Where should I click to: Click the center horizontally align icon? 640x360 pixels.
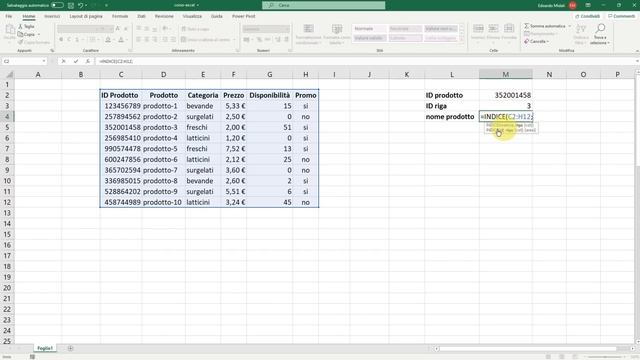147,40
